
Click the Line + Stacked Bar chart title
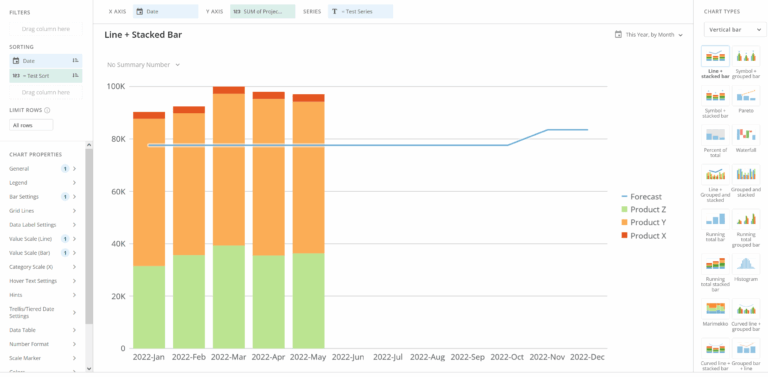(x=144, y=35)
